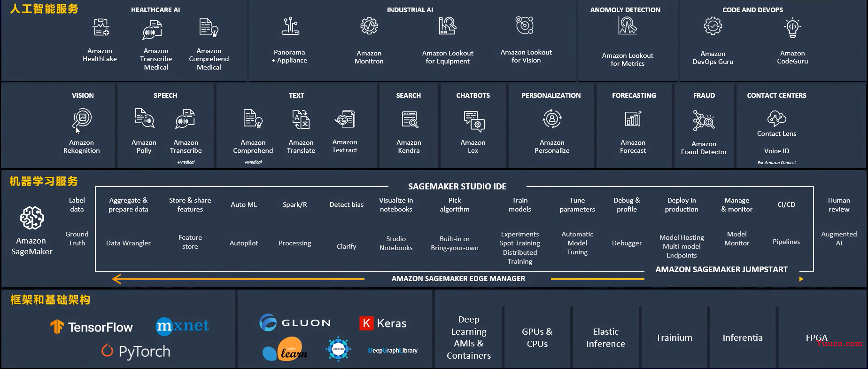Open Studio Notebooks entry
Viewport: 868px width, 369px height.
coord(396,243)
